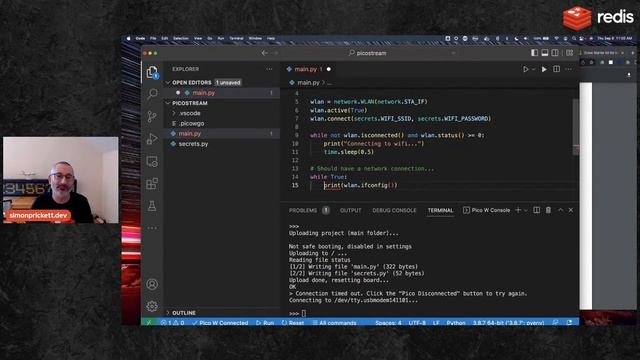
Task: Customize layout icon in title bar
Action: pyautogui.click(x=569, y=53)
